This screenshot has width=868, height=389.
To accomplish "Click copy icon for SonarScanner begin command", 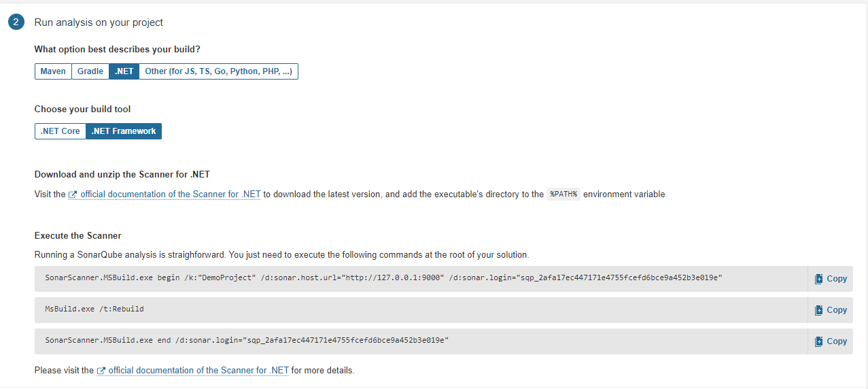I will tap(819, 279).
